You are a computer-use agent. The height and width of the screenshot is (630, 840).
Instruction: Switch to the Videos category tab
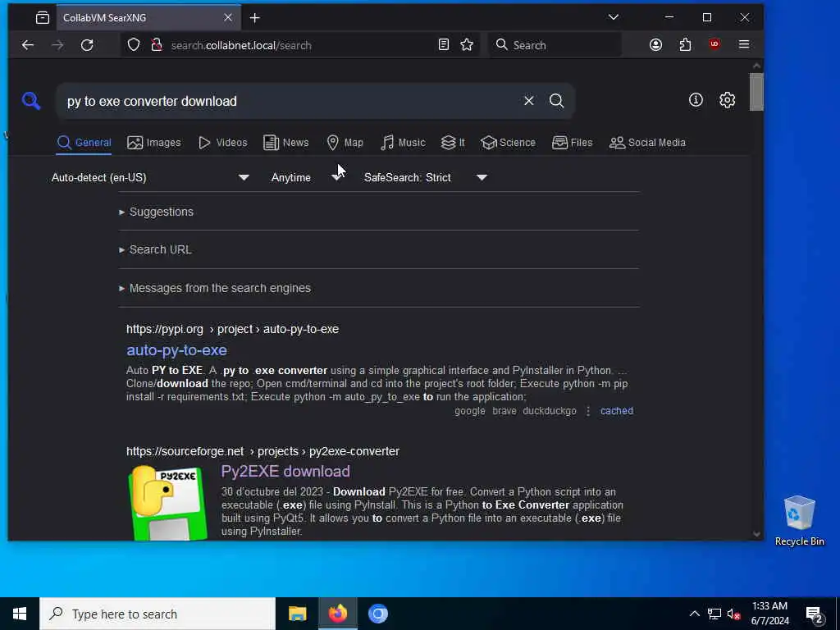pyautogui.click(x=222, y=143)
